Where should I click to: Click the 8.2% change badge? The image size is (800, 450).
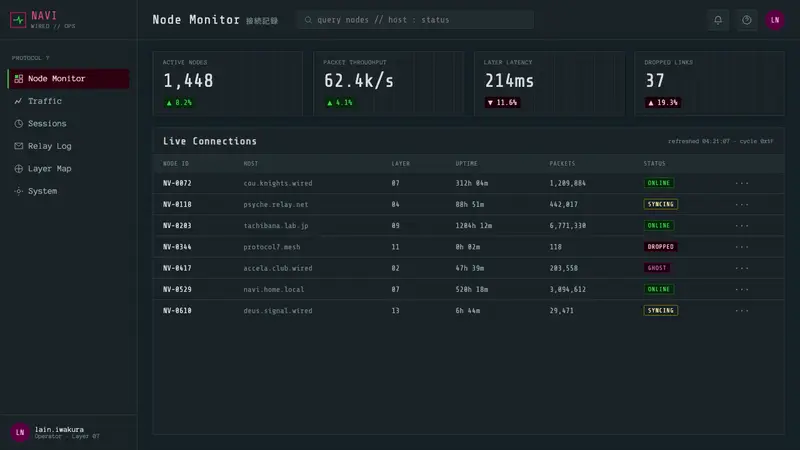click(179, 103)
